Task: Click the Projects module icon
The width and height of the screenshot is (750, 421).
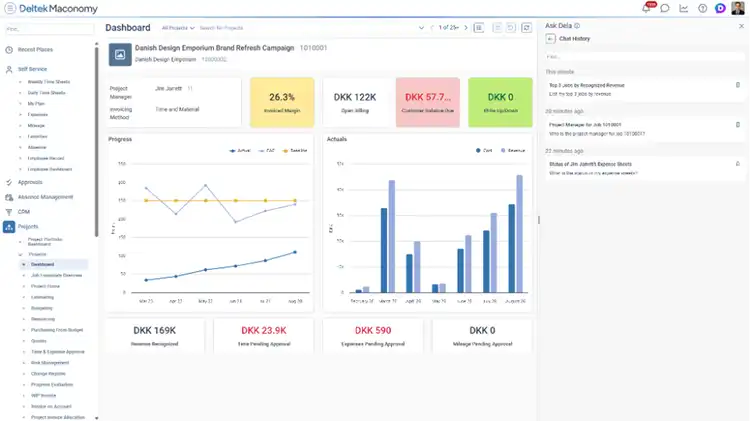Action: click(x=9, y=227)
